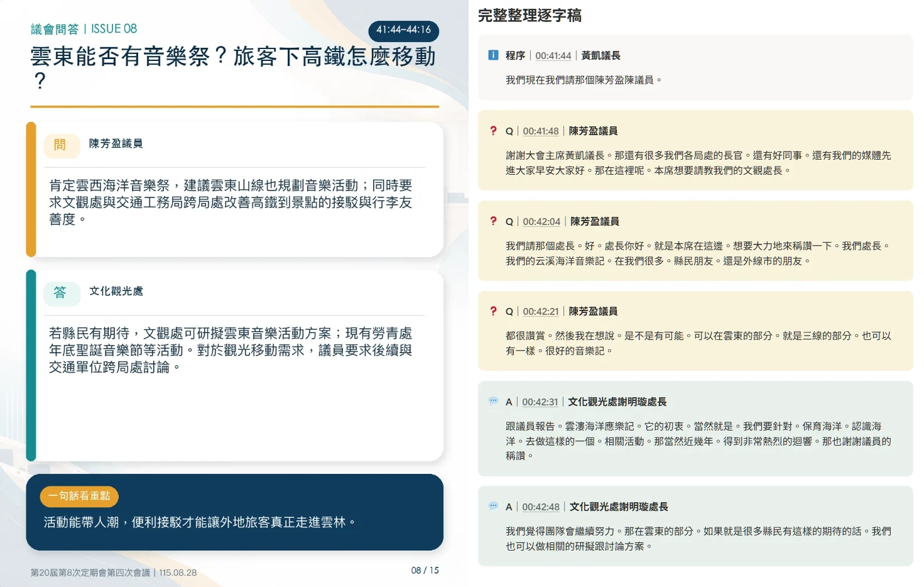Screen dimensions: 924x587
Task: Click the Q label at 00:42:04
Action: (509, 221)
